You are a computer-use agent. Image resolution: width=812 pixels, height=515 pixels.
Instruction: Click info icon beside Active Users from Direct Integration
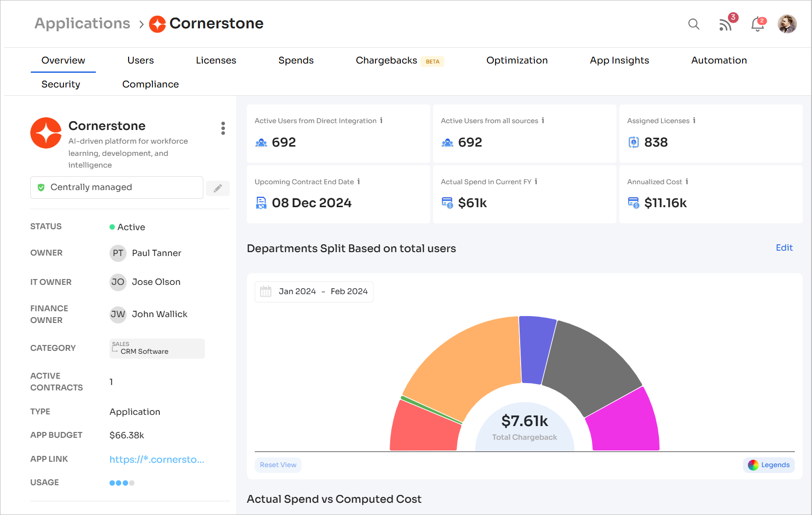(x=381, y=121)
